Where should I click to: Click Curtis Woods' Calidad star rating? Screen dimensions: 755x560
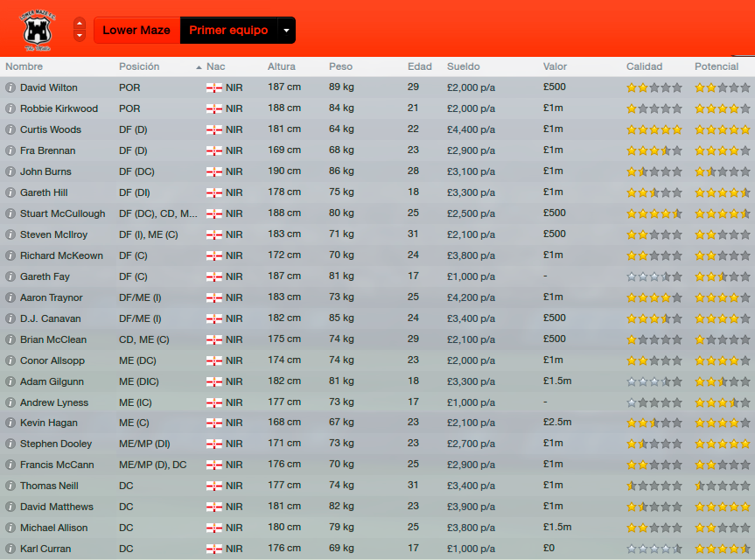pos(654,129)
